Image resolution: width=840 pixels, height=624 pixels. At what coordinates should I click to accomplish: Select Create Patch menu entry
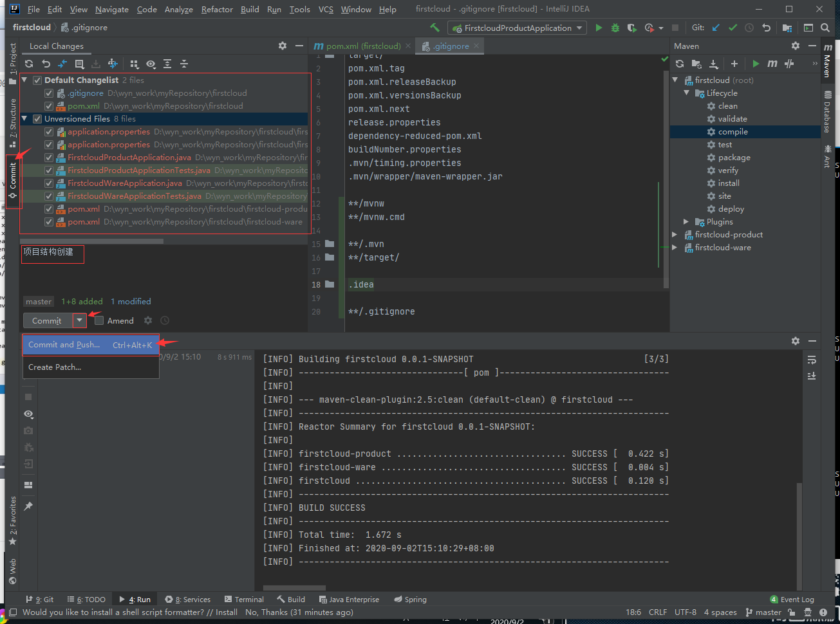click(x=91, y=367)
